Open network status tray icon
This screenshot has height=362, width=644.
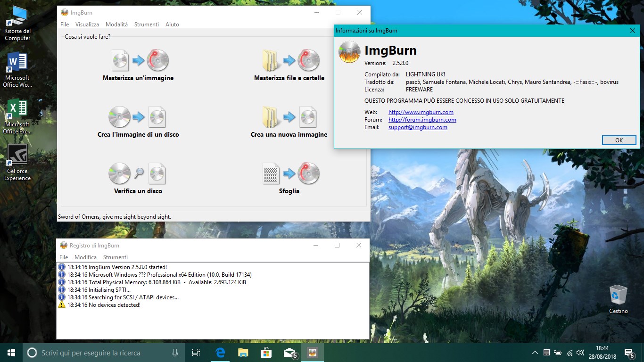pos(570,353)
